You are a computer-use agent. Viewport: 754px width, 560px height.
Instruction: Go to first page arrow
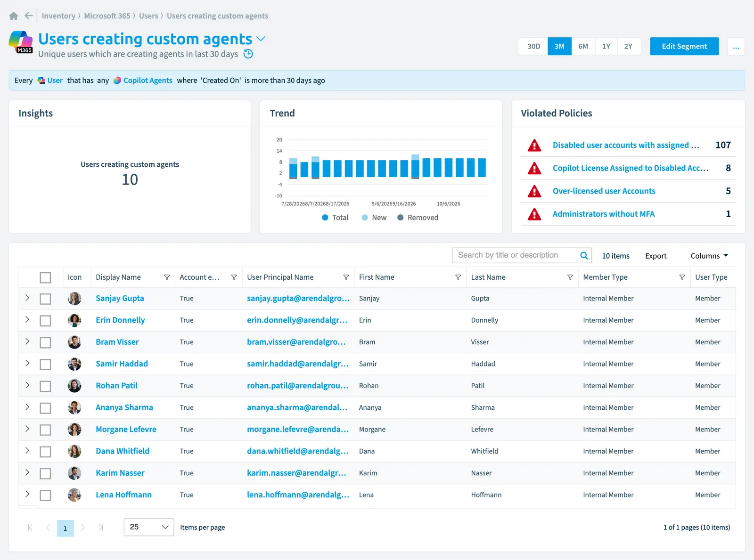(30, 528)
